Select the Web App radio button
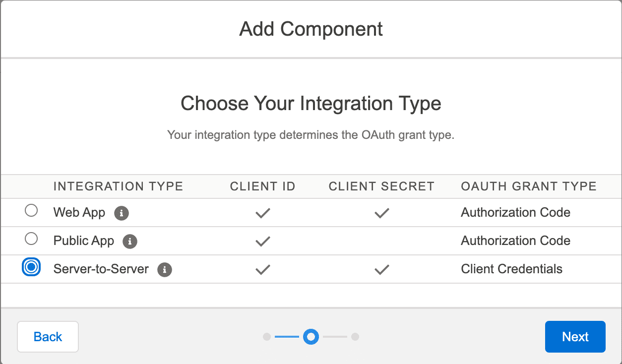This screenshot has height=364, width=622. point(31,211)
